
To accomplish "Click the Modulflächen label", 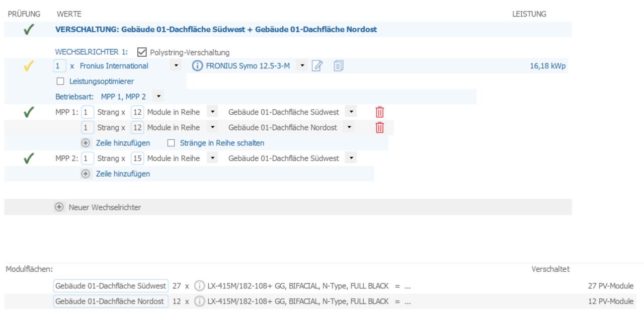I will (29, 270).
